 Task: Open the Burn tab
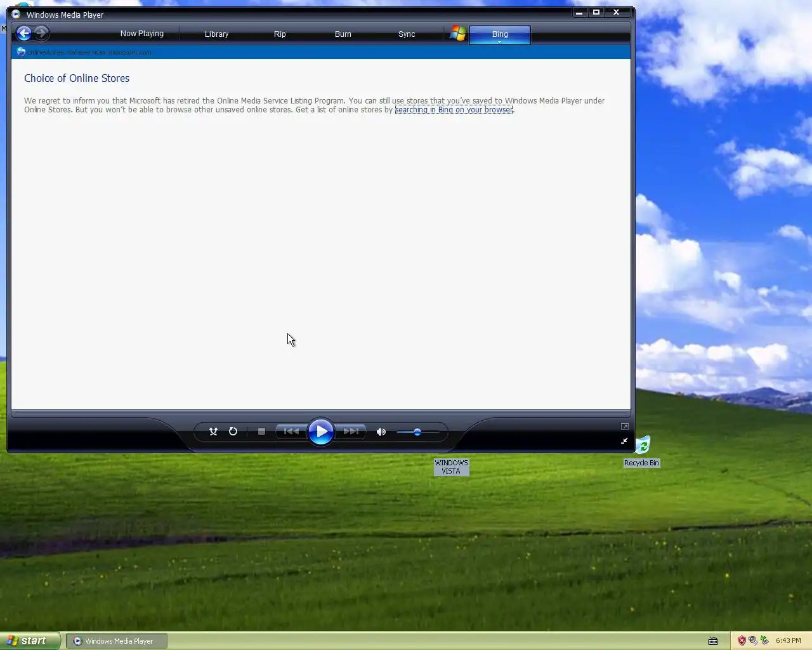point(343,34)
